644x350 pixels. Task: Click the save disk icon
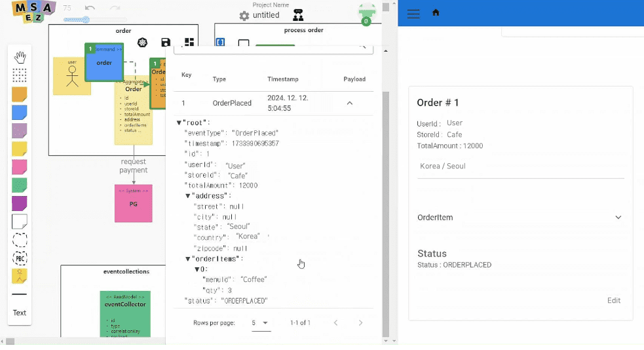pos(166,43)
